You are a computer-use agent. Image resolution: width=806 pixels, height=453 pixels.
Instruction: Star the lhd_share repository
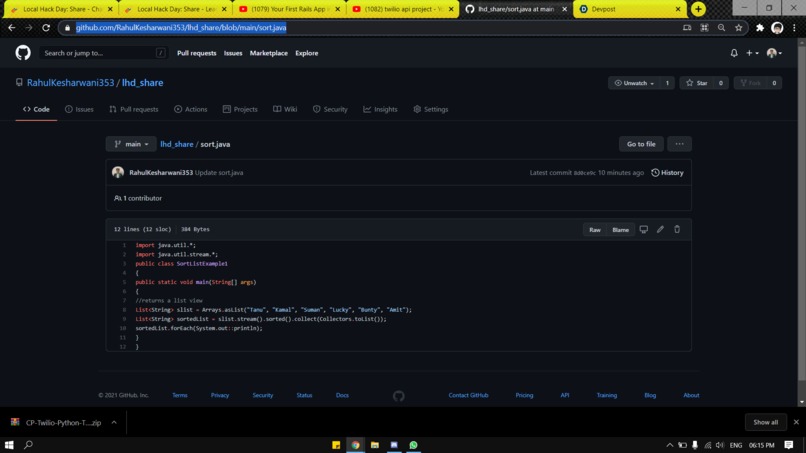click(697, 83)
